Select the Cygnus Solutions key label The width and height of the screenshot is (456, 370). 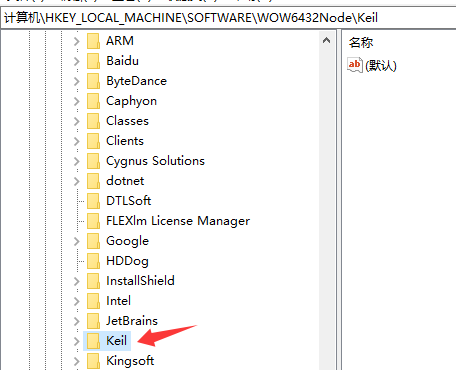(x=155, y=161)
